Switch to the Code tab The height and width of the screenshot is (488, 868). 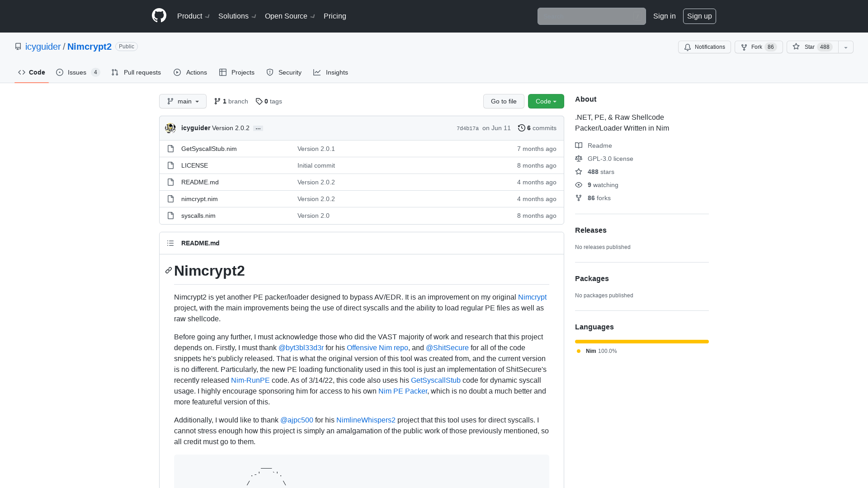pyautogui.click(x=32, y=72)
